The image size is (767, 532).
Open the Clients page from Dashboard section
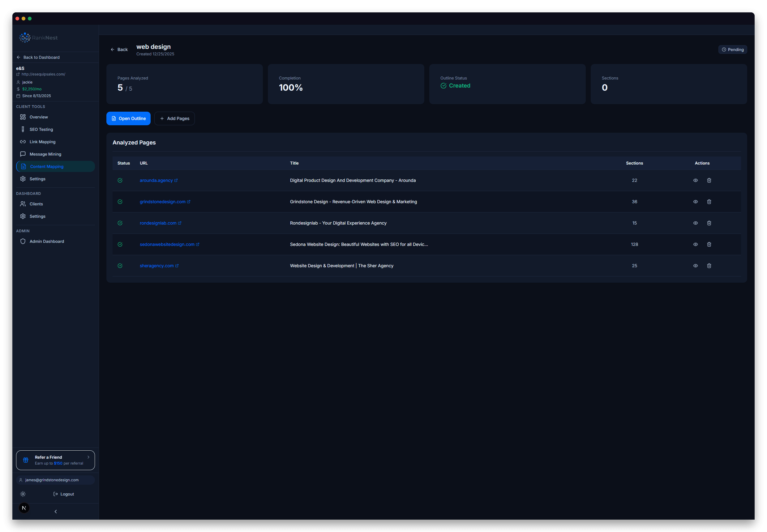pos(36,204)
